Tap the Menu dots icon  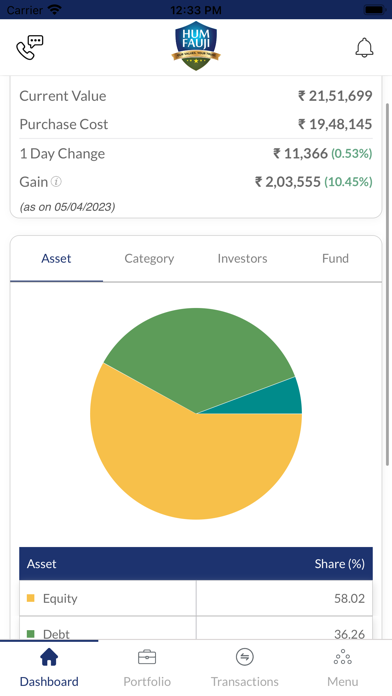[x=342, y=657]
